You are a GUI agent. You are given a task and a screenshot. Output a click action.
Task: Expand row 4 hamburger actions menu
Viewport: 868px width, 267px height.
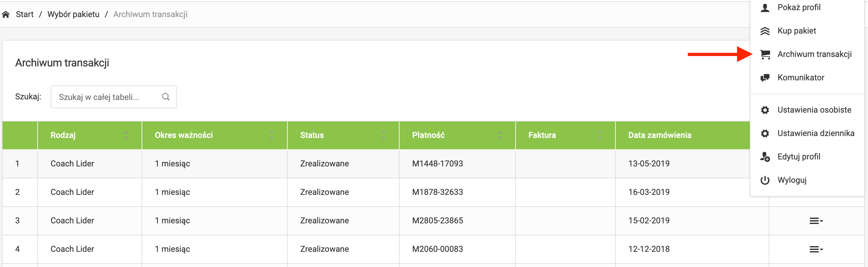pyautogui.click(x=816, y=249)
